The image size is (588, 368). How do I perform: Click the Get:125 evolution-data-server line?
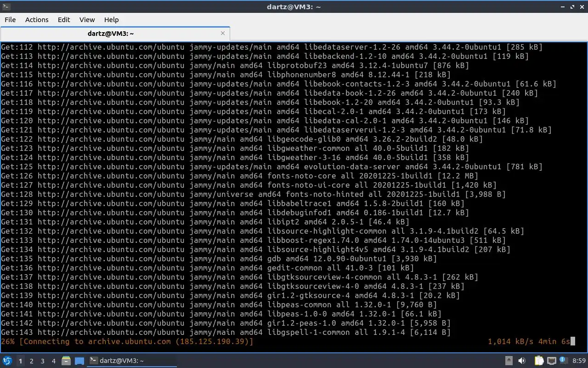[x=271, y=167]
